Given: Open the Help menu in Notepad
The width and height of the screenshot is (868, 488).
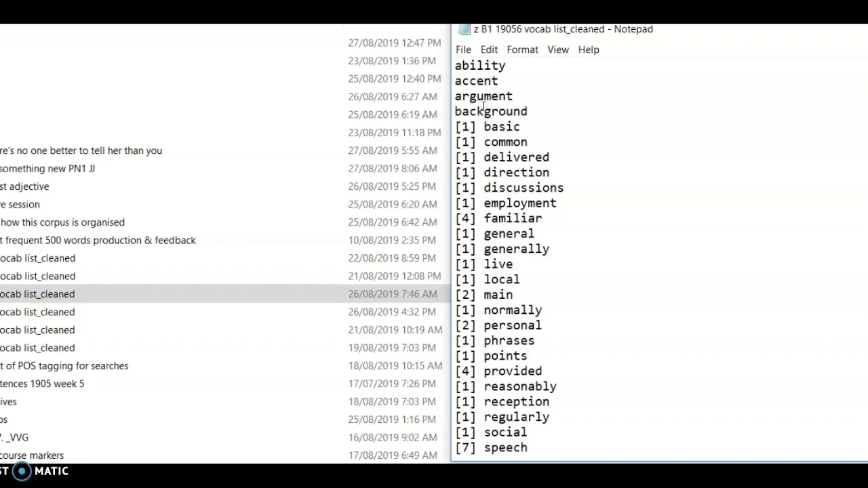Looking at the screenshot, I should [x=589, y=49].
